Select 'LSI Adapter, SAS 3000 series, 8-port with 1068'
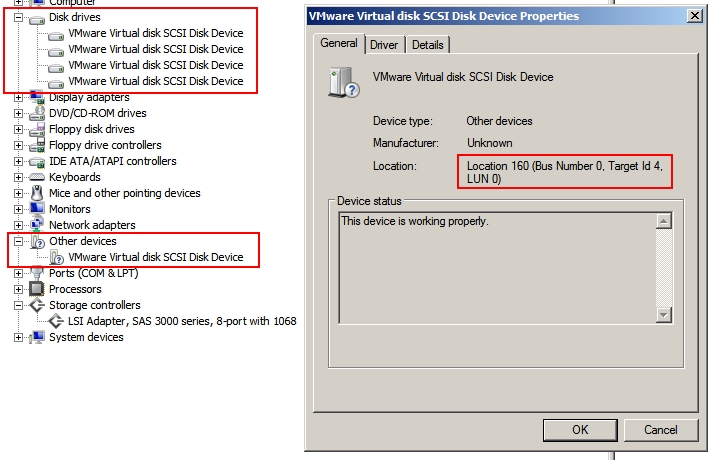Image resolution: width=717 pixels, height=460 pixels. pos(182,321)
